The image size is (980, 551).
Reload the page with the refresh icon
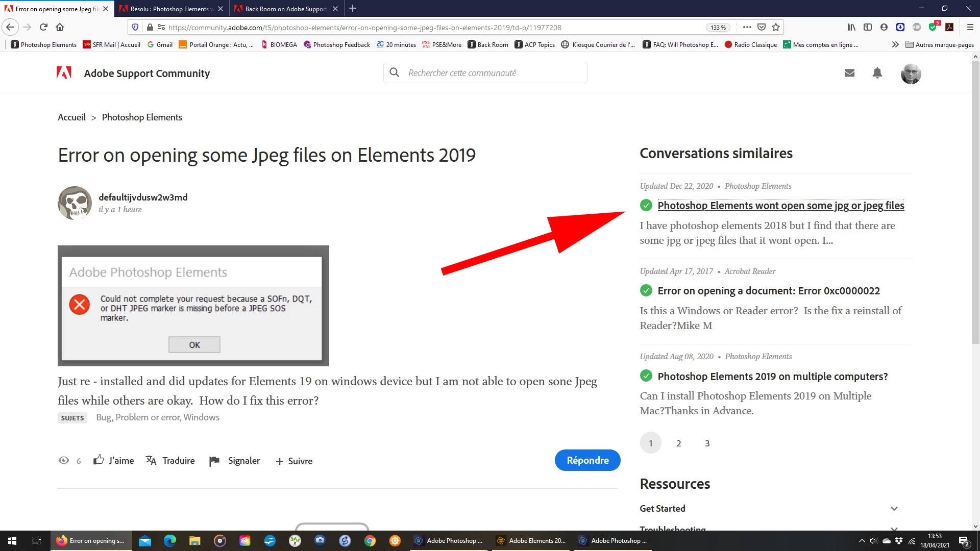43,27
